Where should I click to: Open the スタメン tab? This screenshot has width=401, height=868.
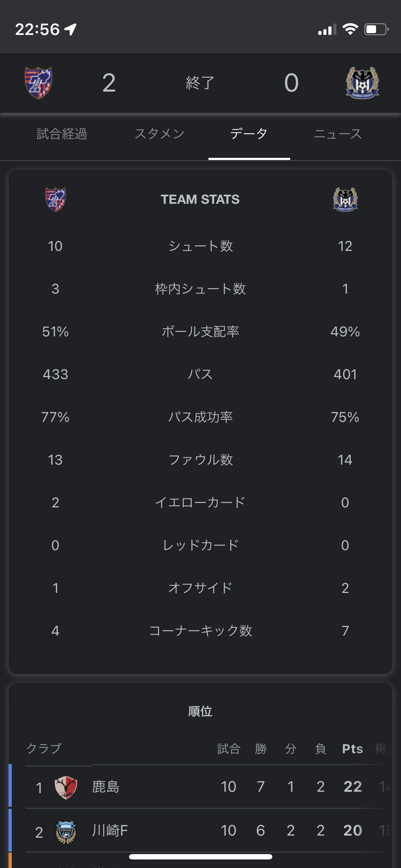click(159, 134)
